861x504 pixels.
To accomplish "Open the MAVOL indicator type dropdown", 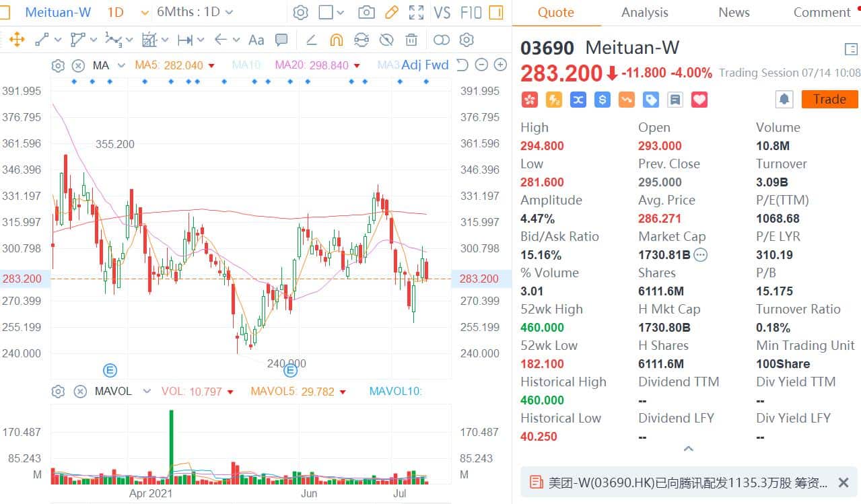I will point(146,391).
